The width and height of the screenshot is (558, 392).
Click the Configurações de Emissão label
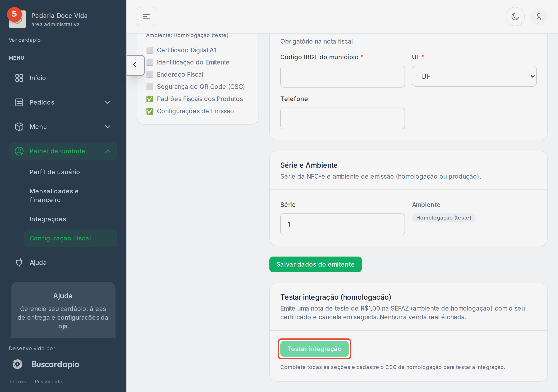(195, 111)
